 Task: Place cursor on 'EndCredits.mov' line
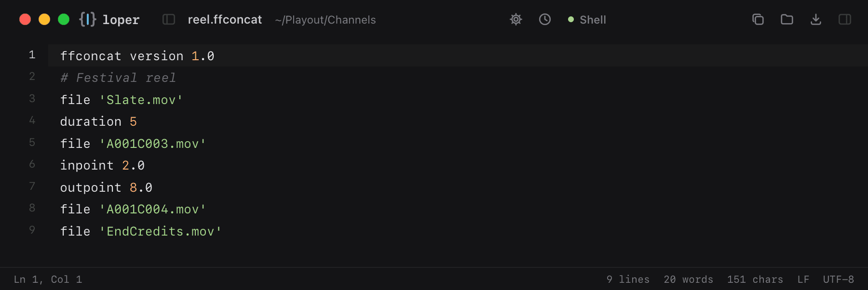coord(141,231)
